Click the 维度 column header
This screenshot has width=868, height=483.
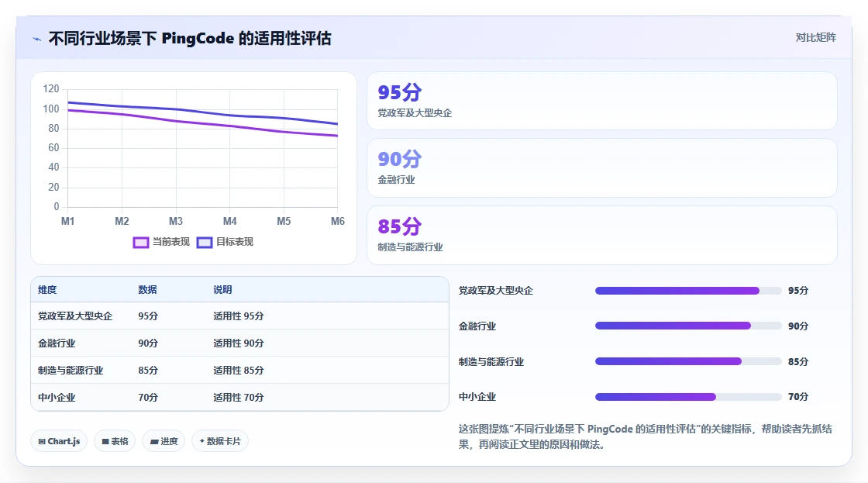(x=47, y=290)
